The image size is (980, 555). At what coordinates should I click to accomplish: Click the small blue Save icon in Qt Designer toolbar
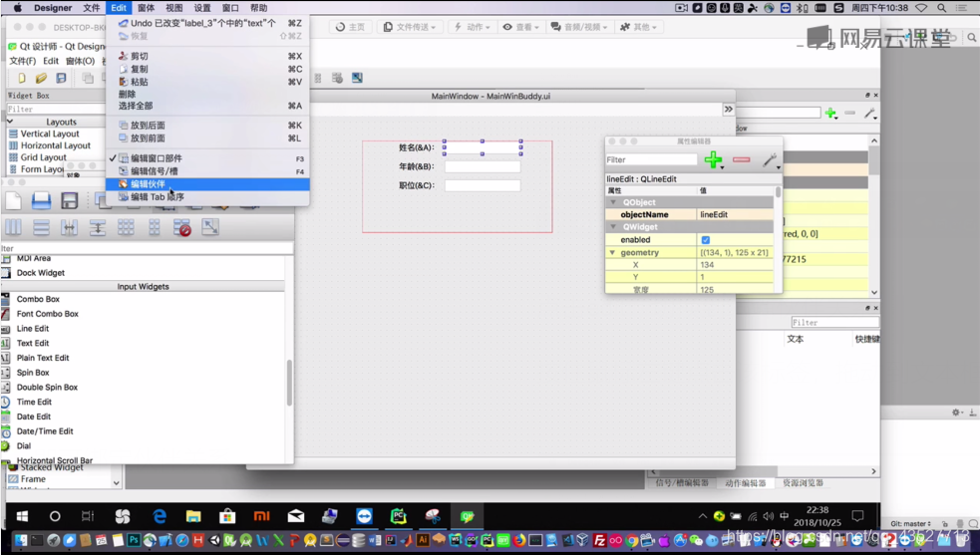pyautogui.click(x=61, y=78)
